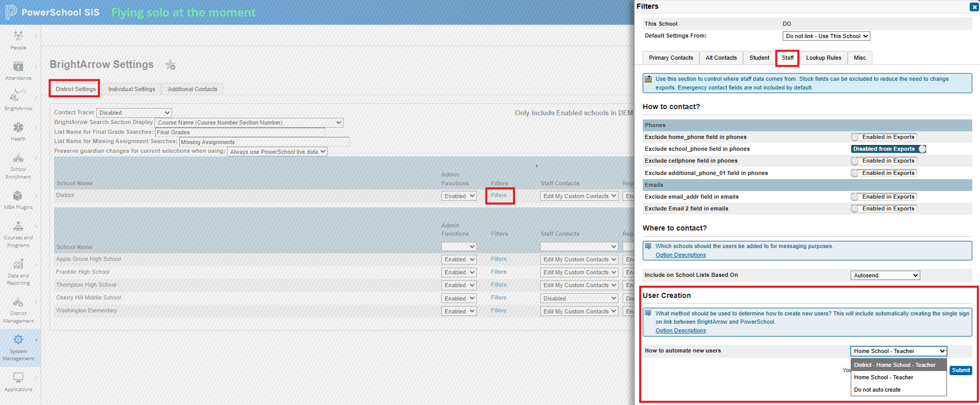Viewport: 980px width, 405px height.
Task: Open Option Descriptions link under User Creation
Action: [680, 330]
